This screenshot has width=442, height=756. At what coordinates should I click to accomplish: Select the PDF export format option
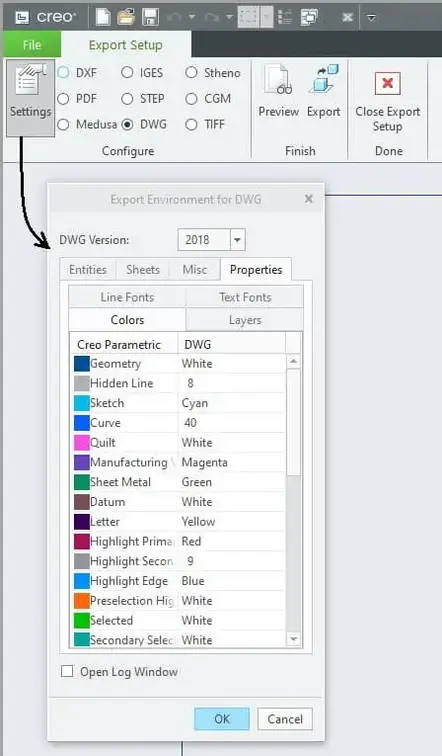tap(63, 99)
